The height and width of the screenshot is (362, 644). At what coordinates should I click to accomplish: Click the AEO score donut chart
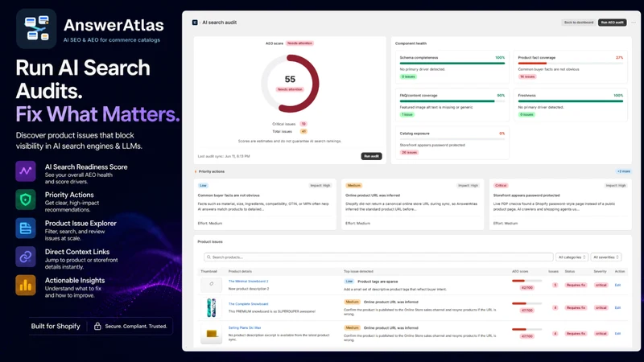290,84
